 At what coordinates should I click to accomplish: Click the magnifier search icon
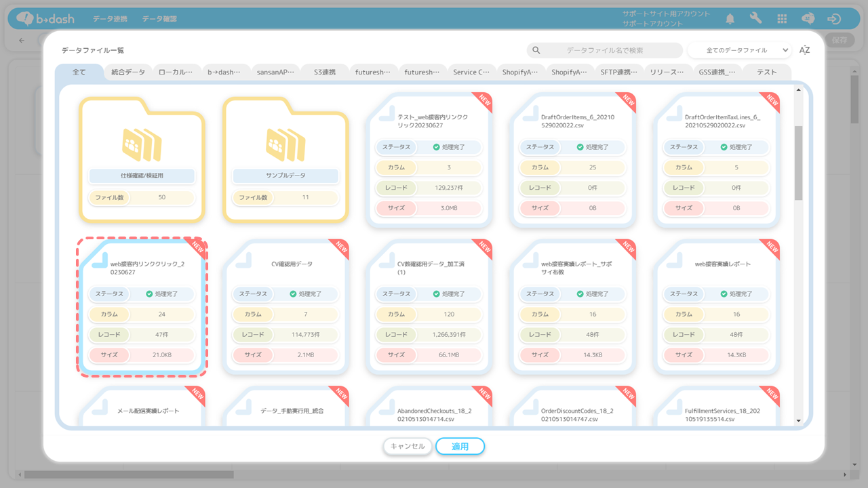click(536, 50)
